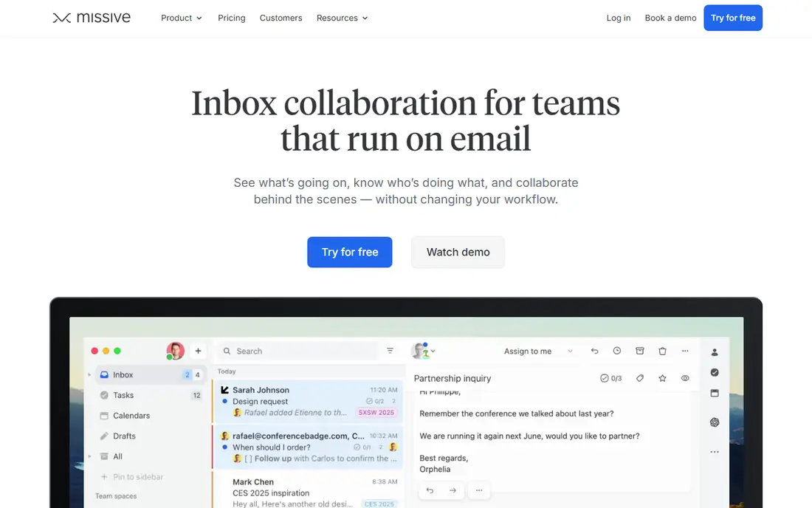Open Calendars in the sidebar
The width and height of the screenshot is (812, 508).
tap(151, 415)
